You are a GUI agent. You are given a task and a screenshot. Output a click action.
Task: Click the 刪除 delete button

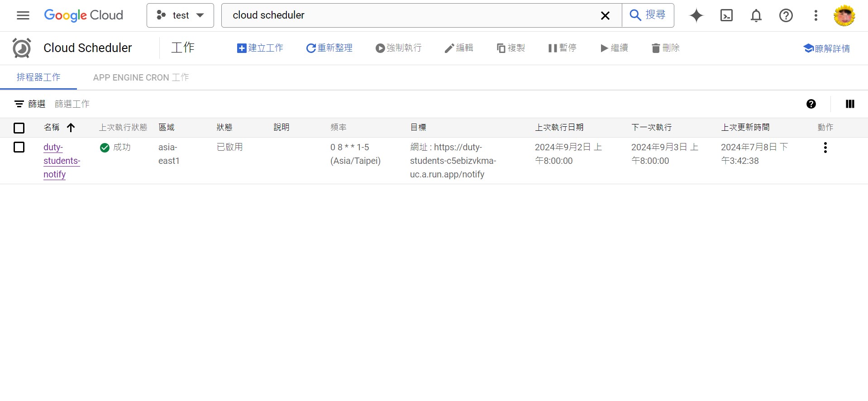(x=665, y=48)
